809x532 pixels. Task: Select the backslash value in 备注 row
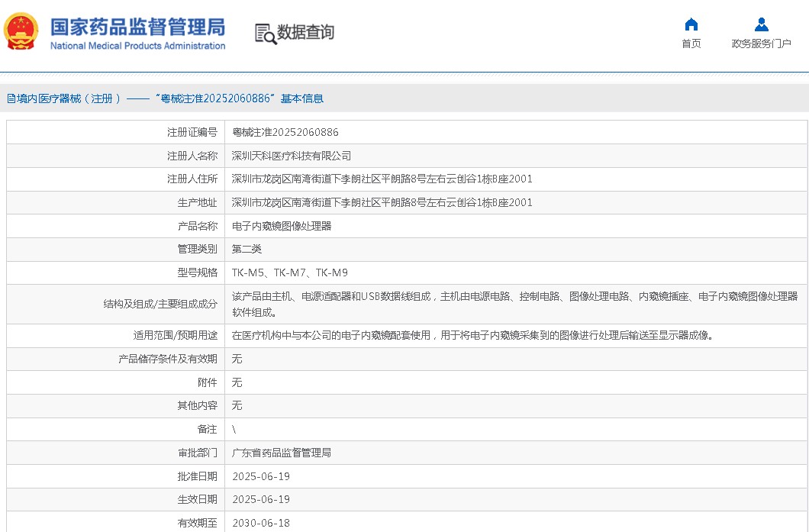234,429
